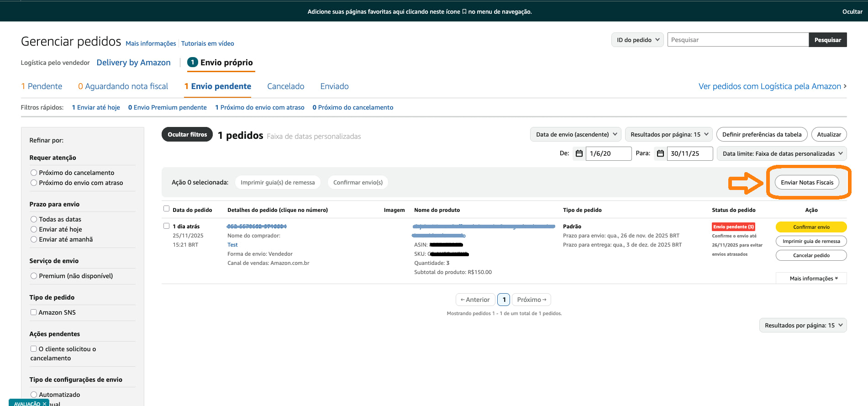Tick the Amazon SNS checkbox
The height and width of the screenshot is (406, 868).
(33, 312)
